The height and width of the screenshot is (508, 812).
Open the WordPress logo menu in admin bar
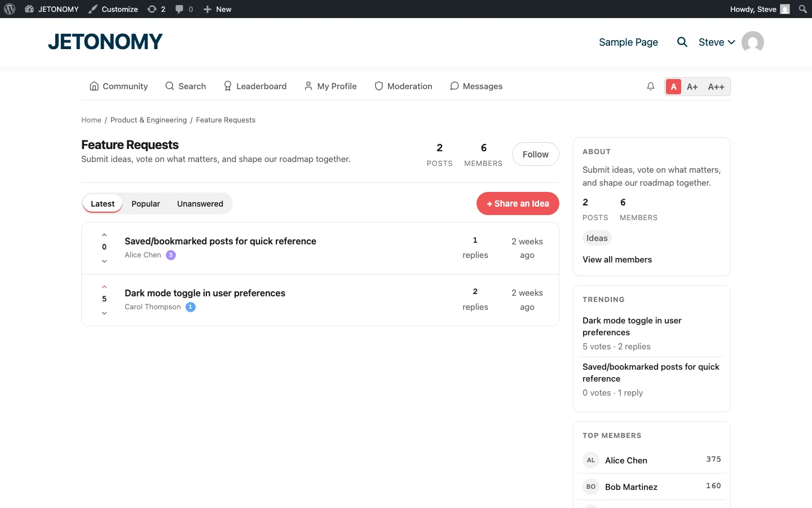(9, 9)
